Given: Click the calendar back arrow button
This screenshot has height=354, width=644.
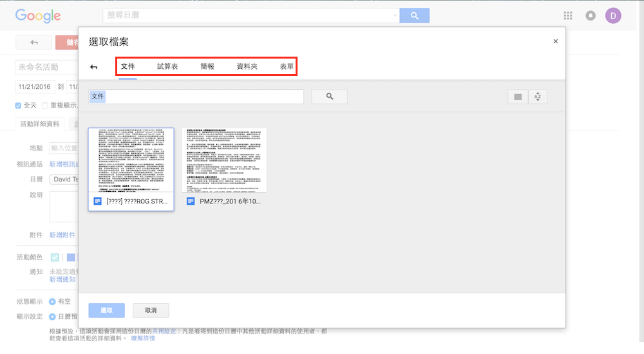Looking at the screenshot, I should tap(33, 42).
